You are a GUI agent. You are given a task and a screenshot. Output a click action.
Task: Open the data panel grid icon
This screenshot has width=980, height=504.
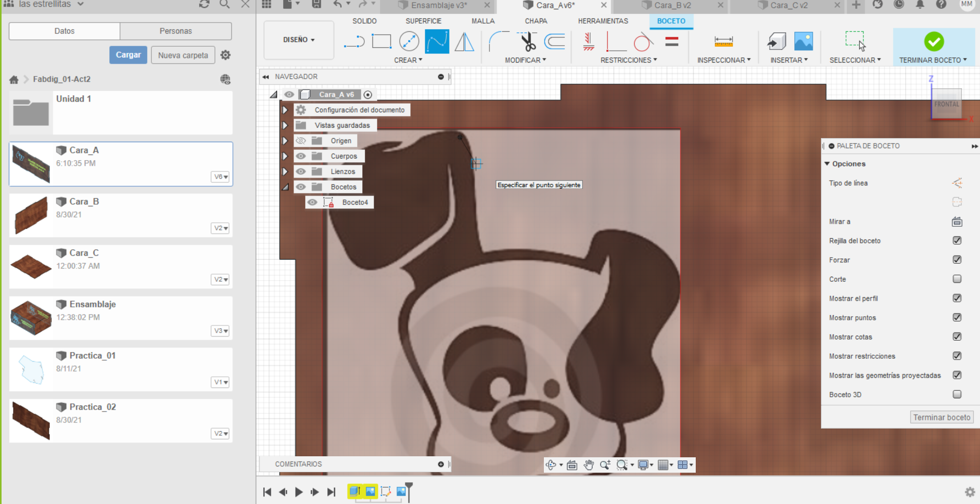pos(266,5)
